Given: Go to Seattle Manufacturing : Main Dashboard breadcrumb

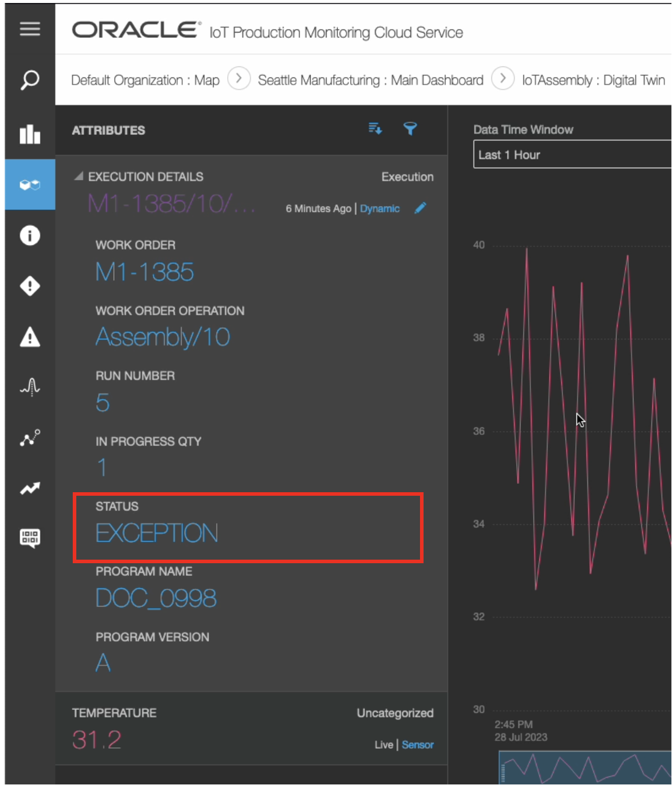Looking at the screenshot, I should (x=370, y=80).
